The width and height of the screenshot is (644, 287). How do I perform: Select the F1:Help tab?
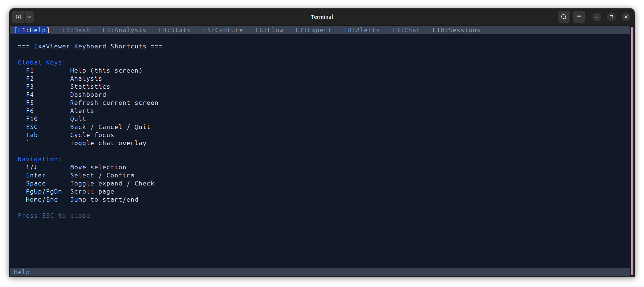pyautogui.click(x=32, y=30)
